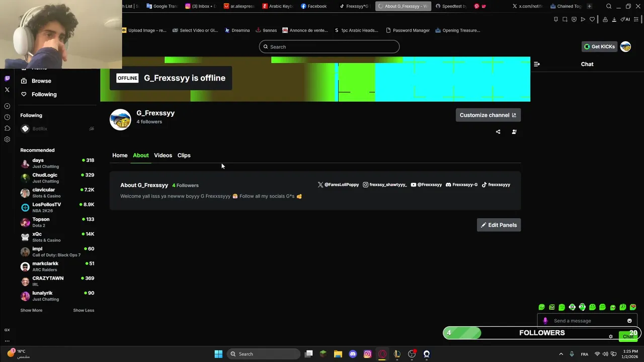Open the @Frexssyy YouTube link
The width and height of the screenshot is (644, 362).
(x=426, y=185)
